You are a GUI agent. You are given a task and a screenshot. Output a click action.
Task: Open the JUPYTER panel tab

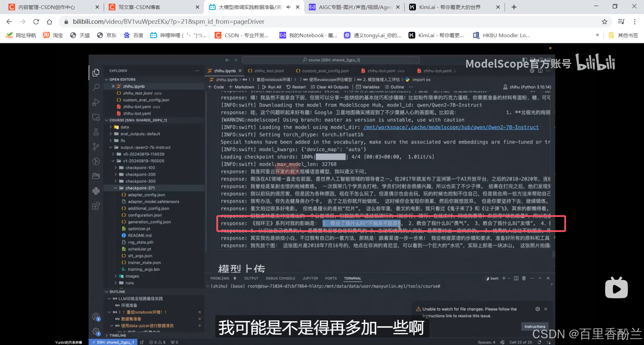tap(310, 278)
